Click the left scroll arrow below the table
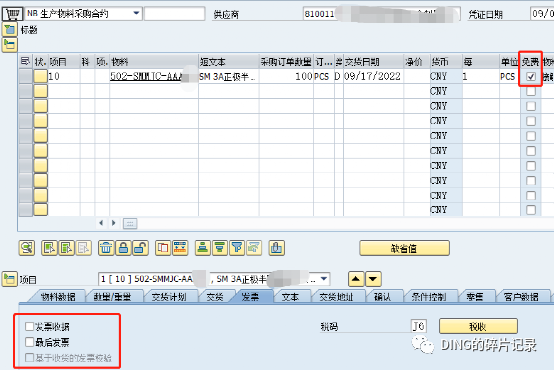Image resolution: width=554 pixels, height=370 pixels. click(x=101, y=223)
